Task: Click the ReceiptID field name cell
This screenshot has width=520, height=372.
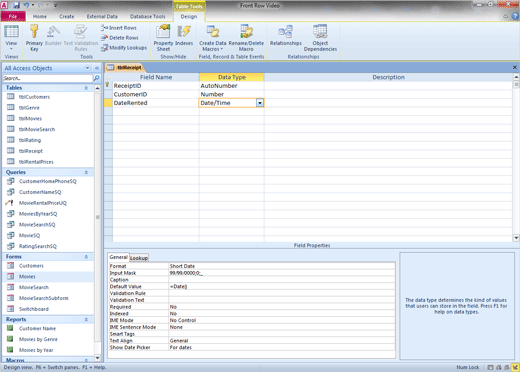Action: pyautogui.click(x=156, y=86)
